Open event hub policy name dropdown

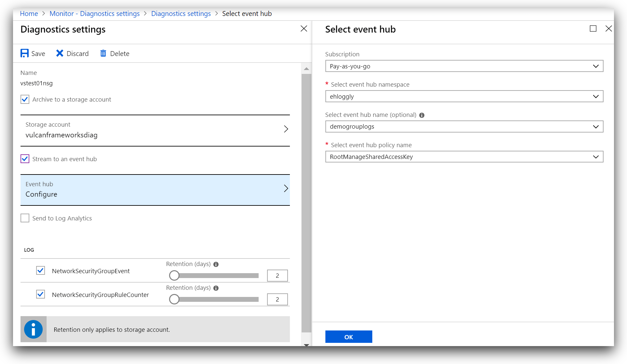click(x=464, y=157)
